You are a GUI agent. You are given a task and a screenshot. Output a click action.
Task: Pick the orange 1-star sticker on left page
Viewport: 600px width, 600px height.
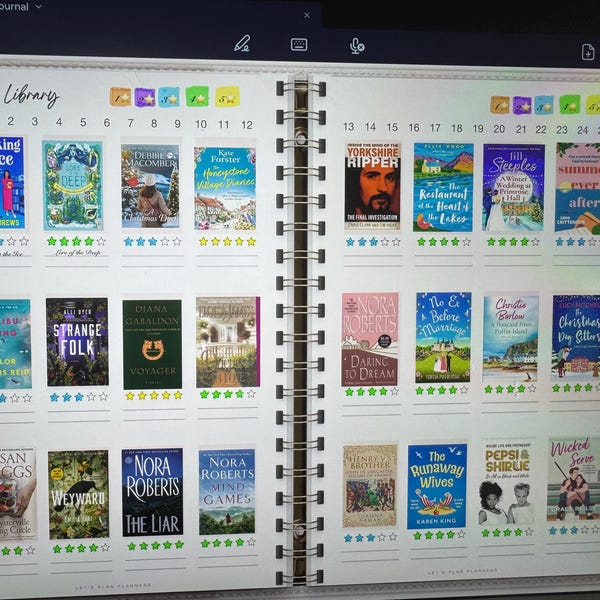tap(120, 96)
